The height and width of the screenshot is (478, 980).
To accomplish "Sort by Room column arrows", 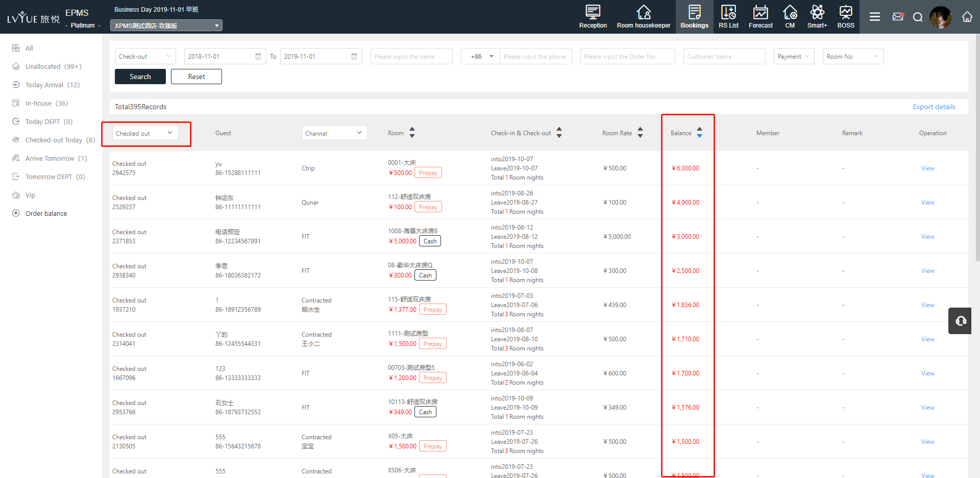I will tap(412, 133).
